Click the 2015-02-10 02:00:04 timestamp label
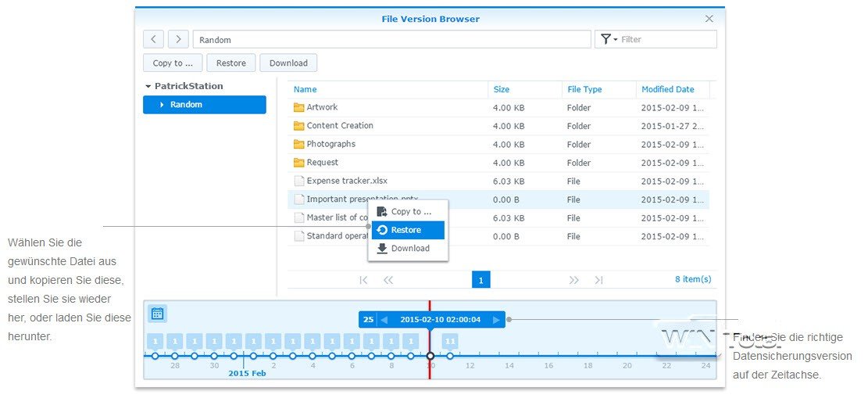The width and height of the screenshot is (868, 402). point(441,319)
